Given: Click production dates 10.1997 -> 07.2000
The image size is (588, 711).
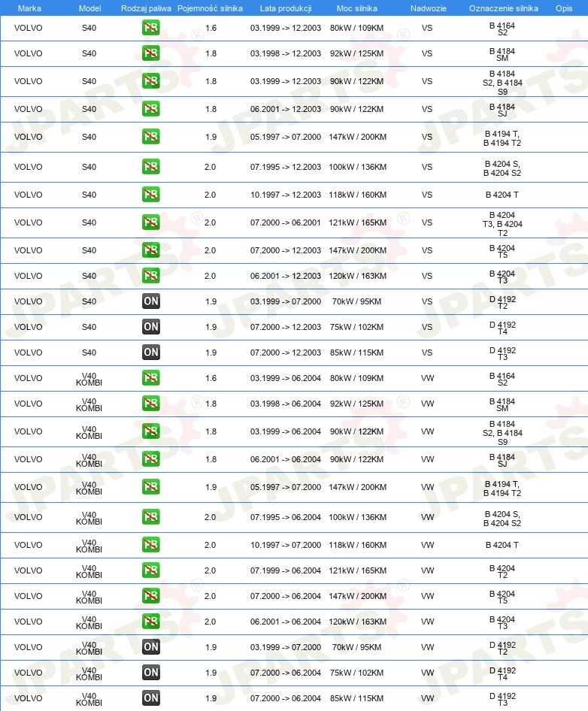Looking at the screenshot, I should (x=286, y=545).
